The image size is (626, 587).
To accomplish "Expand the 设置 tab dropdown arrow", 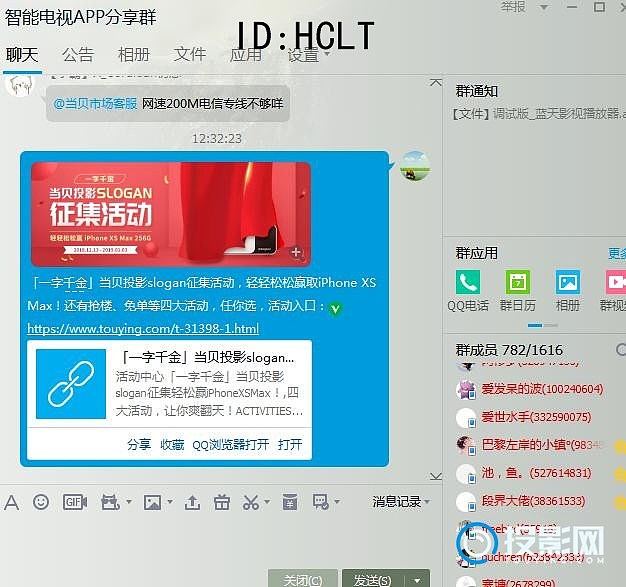I will [x=327, y=54].
